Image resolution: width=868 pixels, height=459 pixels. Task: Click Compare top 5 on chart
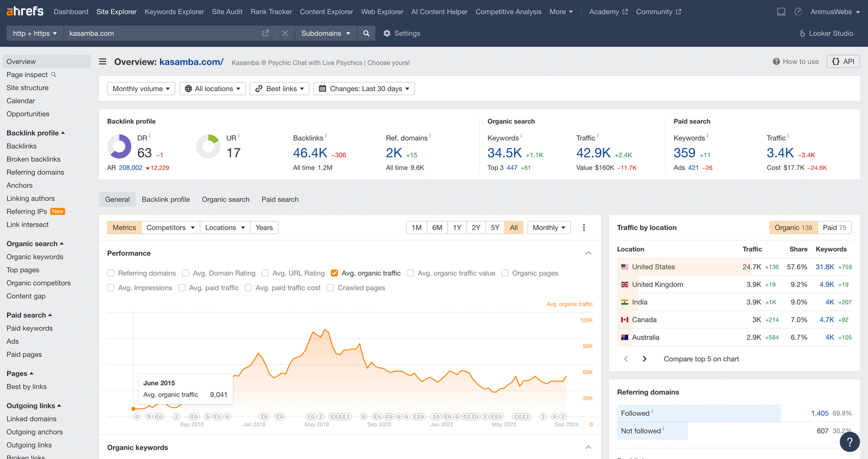tap(701, 359)
